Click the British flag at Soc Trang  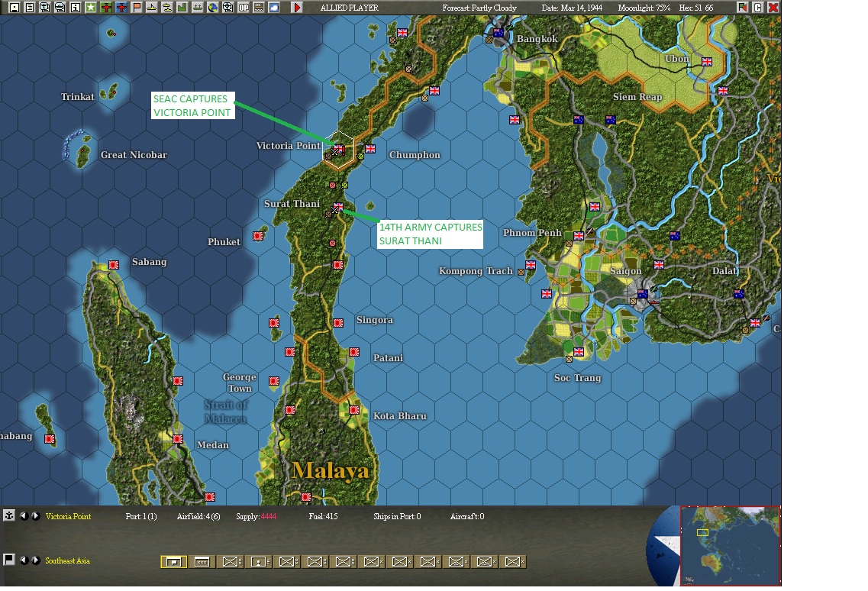click(x=579, y=352)
